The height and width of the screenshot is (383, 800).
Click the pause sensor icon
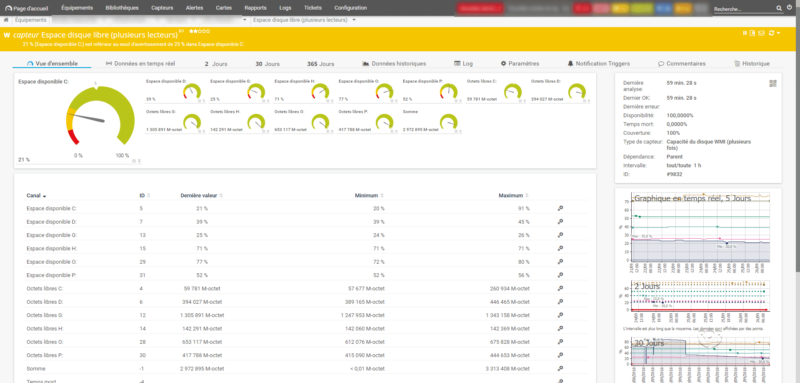point(745,33)
